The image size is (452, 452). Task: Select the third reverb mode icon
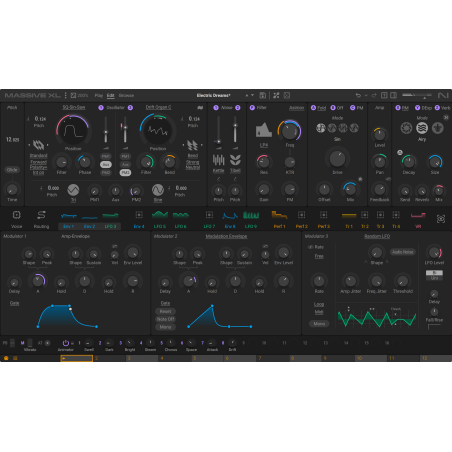pyautogui.click(x=438, y=128)
